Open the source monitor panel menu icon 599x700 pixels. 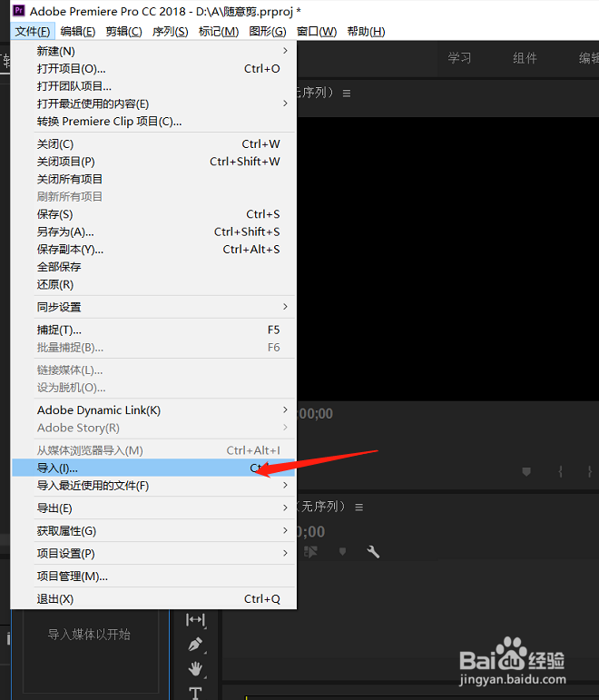pyautogui.click(x=347, y=94)
